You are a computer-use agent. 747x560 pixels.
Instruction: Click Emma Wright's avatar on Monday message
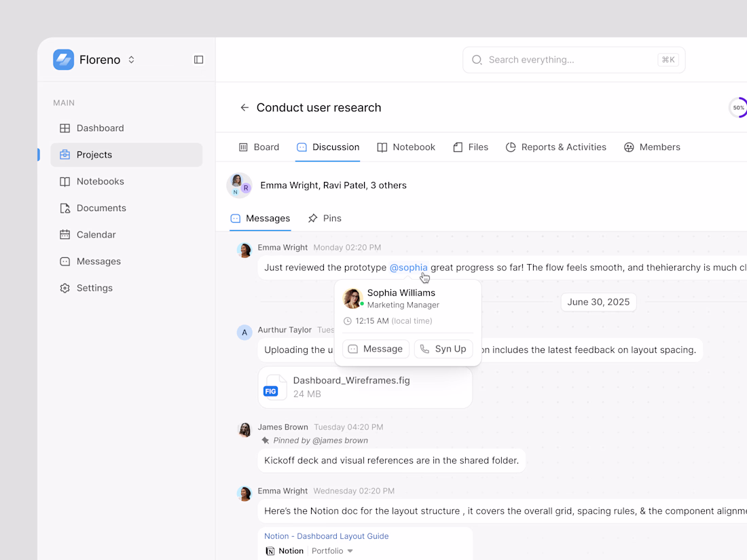pyautogui.click(x=244, y=250)
